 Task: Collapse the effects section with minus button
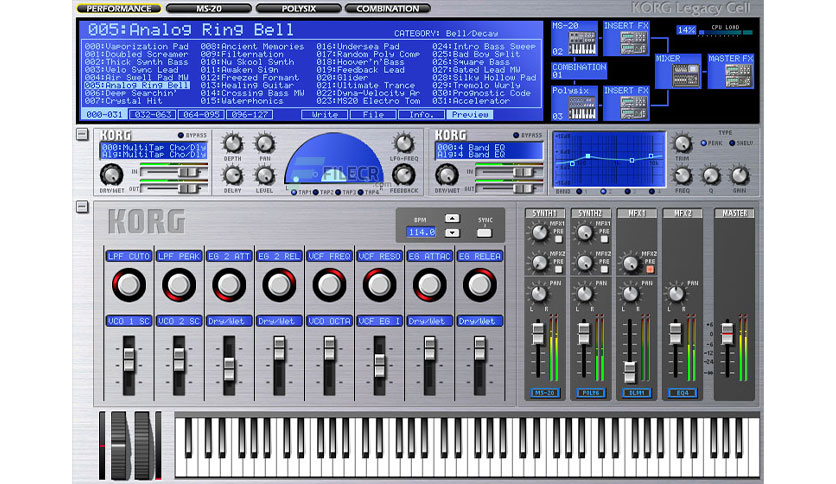tap(82, 134)
